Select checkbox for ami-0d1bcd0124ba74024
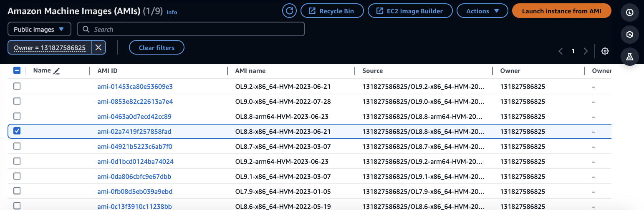The image size is (644, 210). [17, 161]
